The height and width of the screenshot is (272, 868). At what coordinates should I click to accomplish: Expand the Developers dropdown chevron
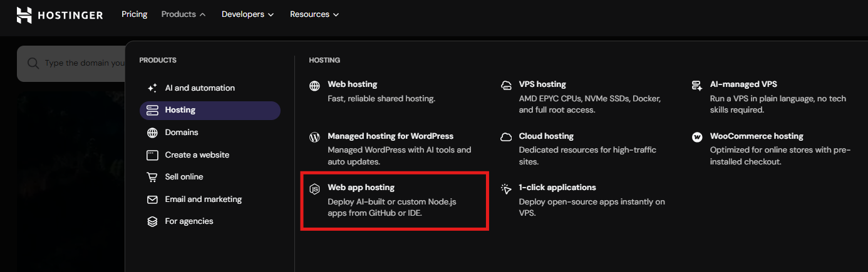tap(271, 14)
